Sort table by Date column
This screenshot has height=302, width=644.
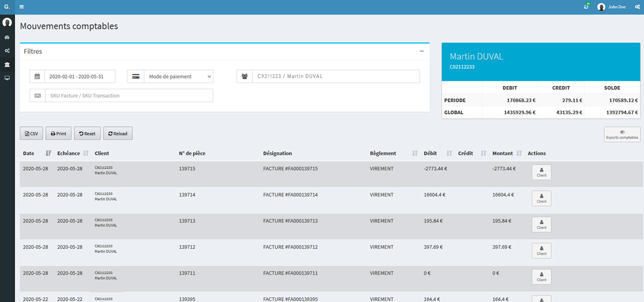coord(48,154)
